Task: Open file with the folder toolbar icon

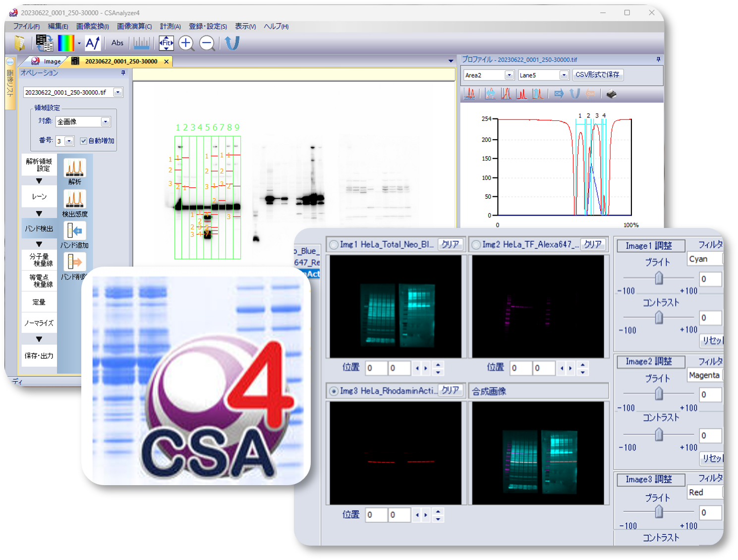Action: point(20,43)
